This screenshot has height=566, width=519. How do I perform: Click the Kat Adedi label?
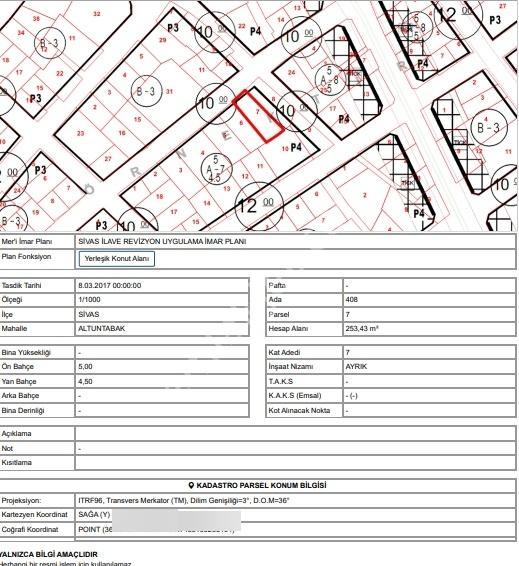click(284, 352)
